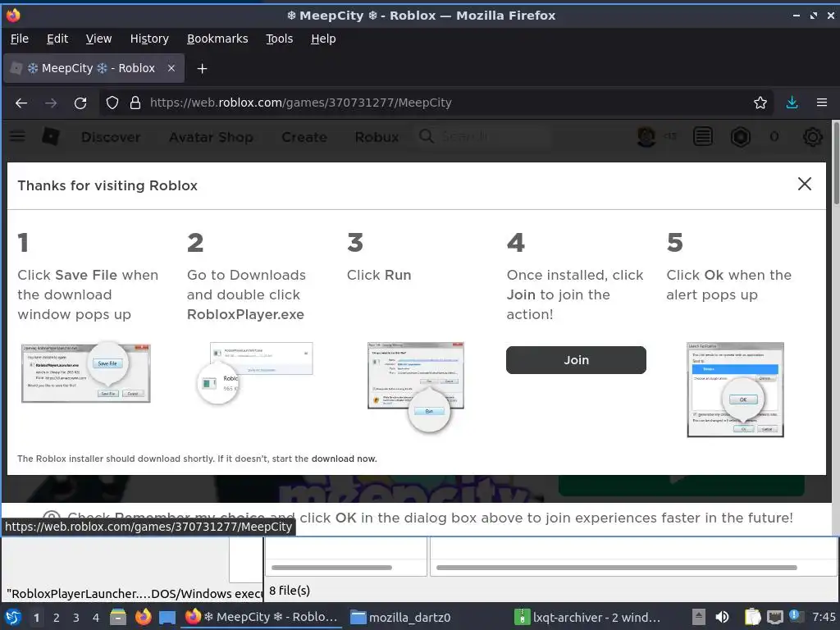
Task: Open the clipboard manager tray icon
Action: [x=752, y=617]
